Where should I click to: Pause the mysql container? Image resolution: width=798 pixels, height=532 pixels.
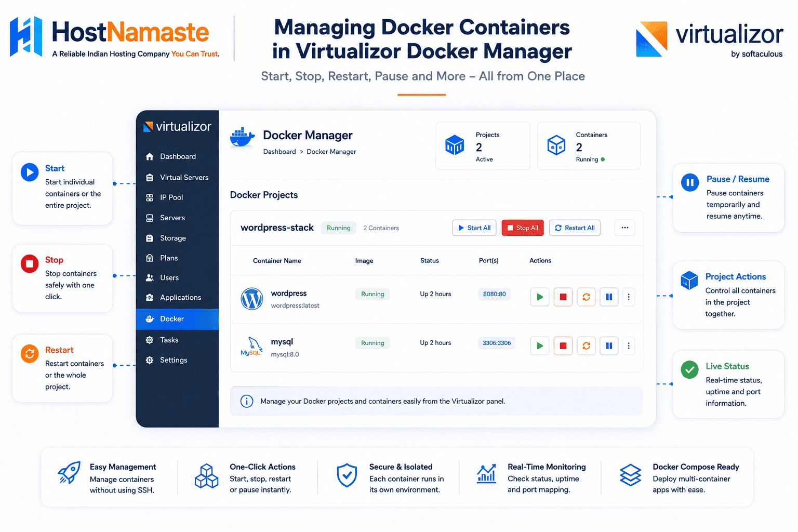pyautogui.click(x=609, y=345)
